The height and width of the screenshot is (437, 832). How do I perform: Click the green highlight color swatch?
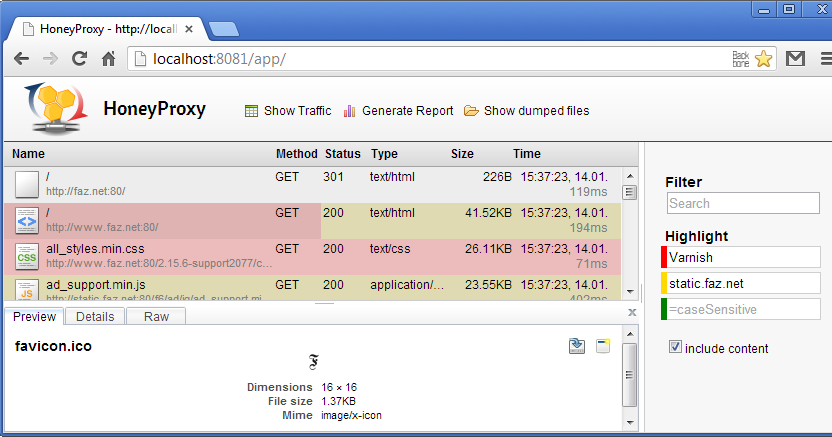tap(663, 309)
